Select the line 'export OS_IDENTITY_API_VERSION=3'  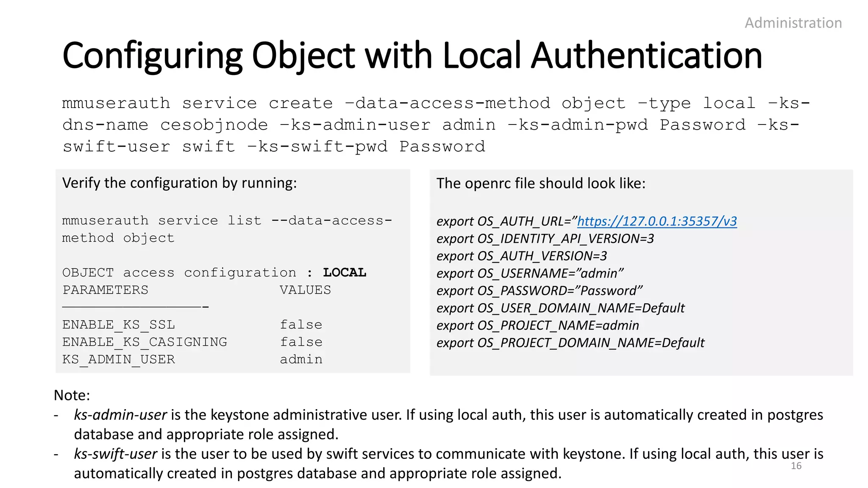[x=545, y=238]
